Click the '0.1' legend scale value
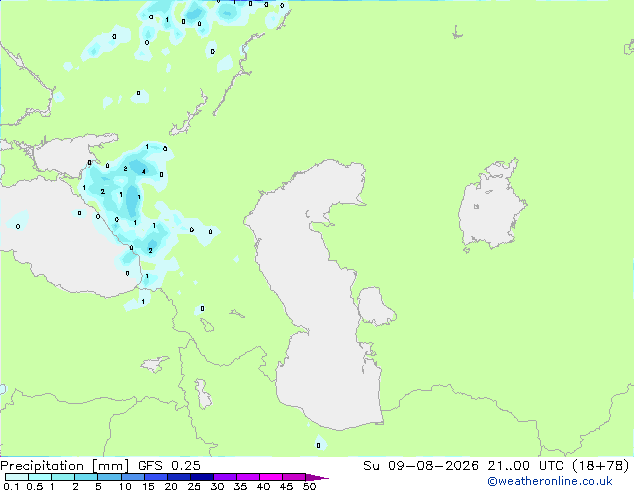The width and height of the screenshot is (634, 490). [11, 486]
